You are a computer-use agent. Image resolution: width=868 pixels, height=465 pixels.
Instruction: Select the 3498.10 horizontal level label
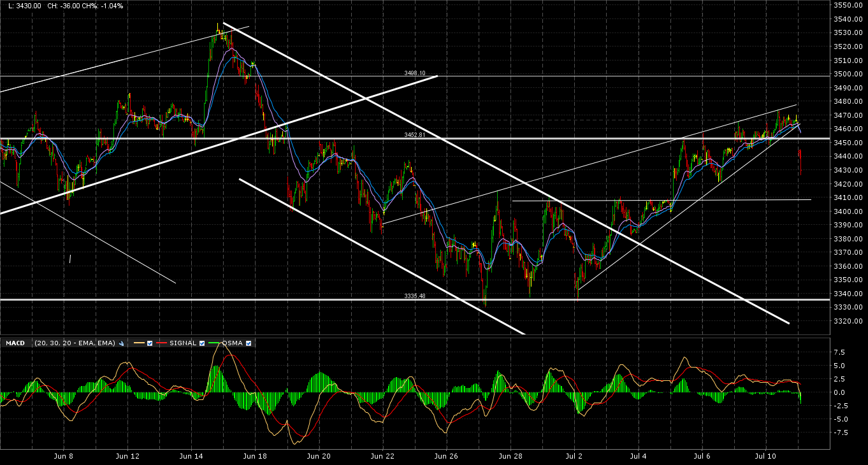414,73
